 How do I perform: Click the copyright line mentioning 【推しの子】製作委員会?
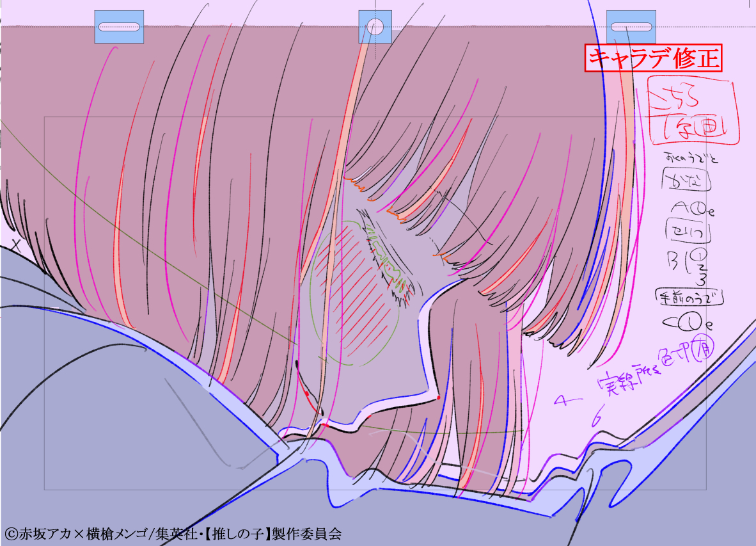click(173, 534)
